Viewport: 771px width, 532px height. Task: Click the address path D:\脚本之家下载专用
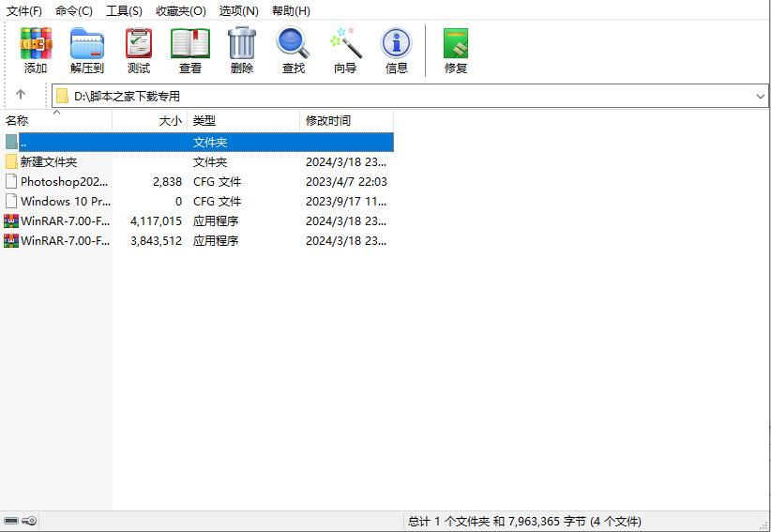(x=127, y=96)
